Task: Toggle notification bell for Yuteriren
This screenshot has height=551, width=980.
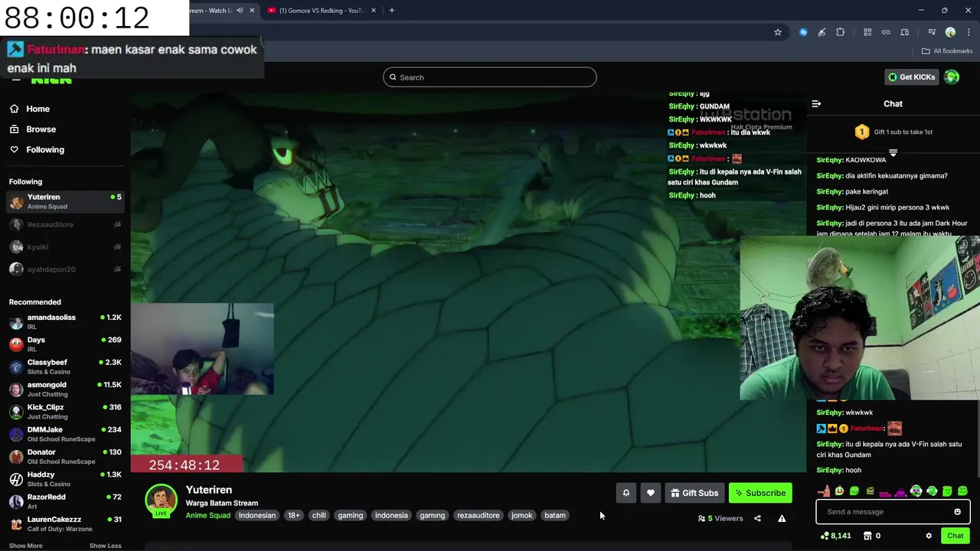Action: tap(626, 493)
